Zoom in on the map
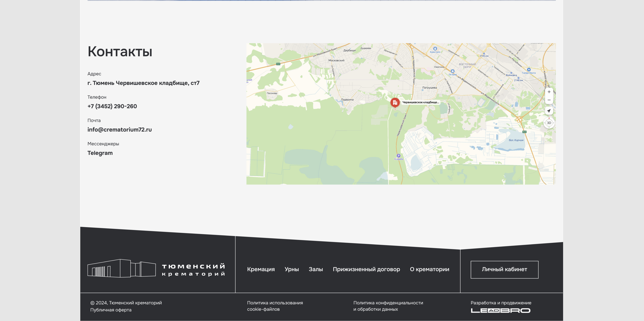644x321 pixels. coord(549,92)
